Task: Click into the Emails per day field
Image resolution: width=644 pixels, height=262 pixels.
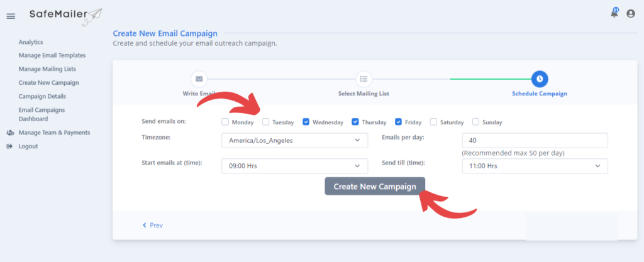Action: coord(535,140)
